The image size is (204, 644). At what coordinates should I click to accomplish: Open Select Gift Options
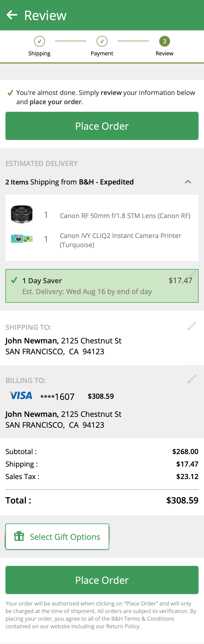(x=57, y=536)
